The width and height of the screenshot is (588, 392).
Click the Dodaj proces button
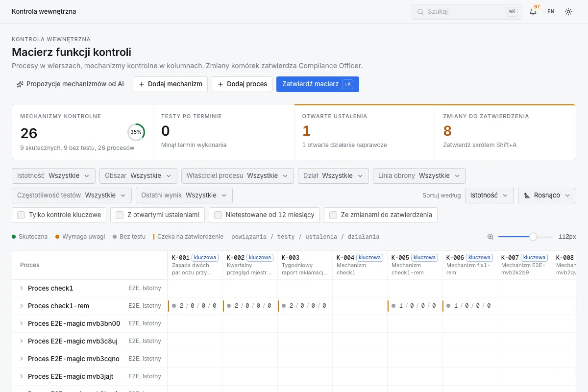(x=242, y=84)
